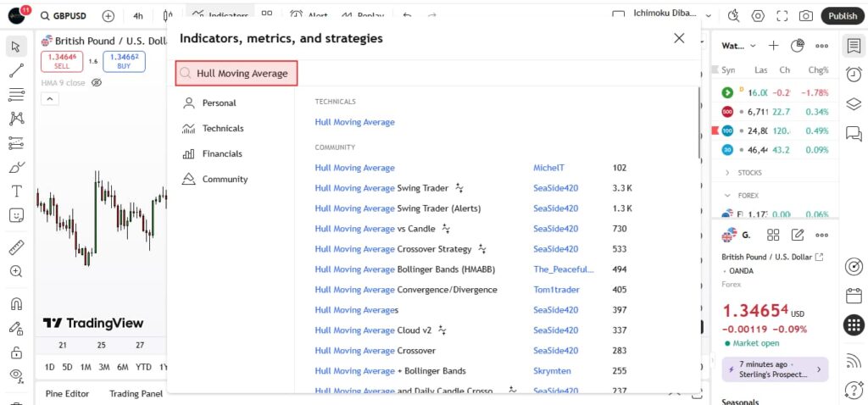The width and height of the screenshot is (868, 405).
Task: Toggle hide all drawings eye tool
Action: pos(16,374)
